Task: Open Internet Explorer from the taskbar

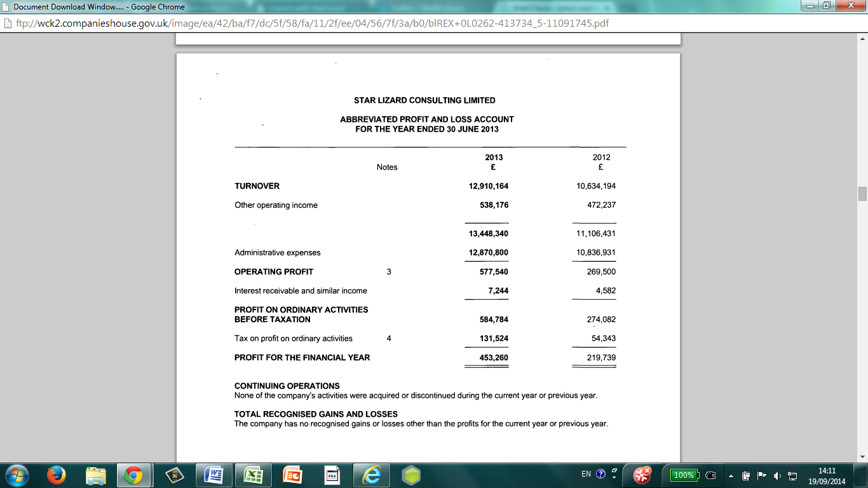Action: click(x=371, y=475)
